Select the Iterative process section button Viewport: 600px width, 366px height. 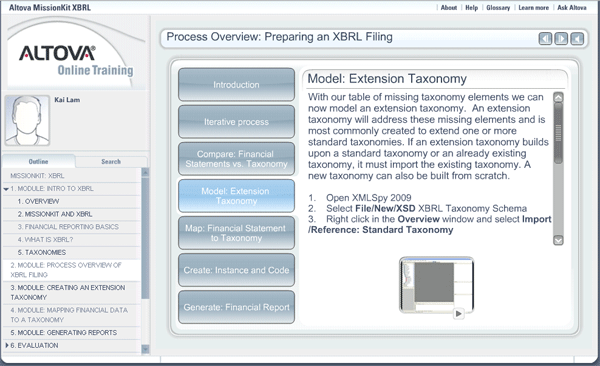click(x=236, y=122)
